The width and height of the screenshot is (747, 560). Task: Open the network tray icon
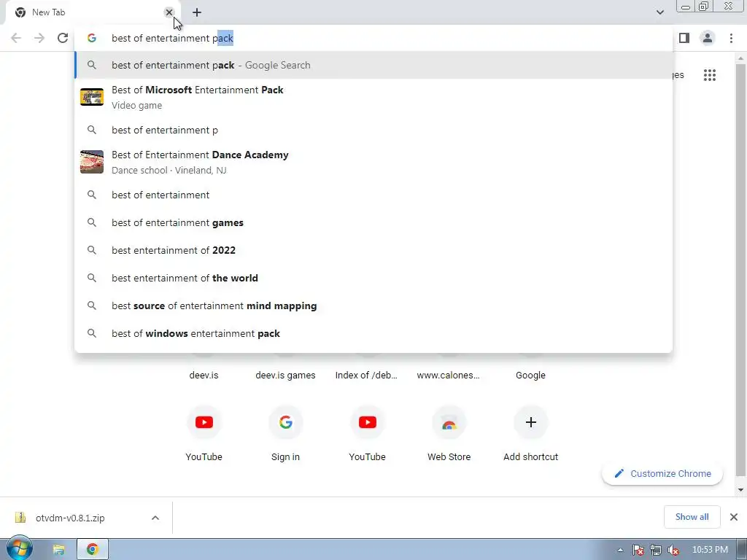point(656,550)
